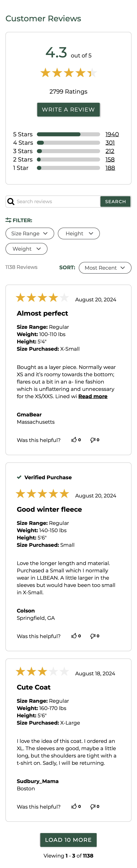Image resolution: width=137 pixels, height=868 pixels.
Task: Open the 1940 five-star ratings link
Action: pyautogui.click(x=112, y=134)
